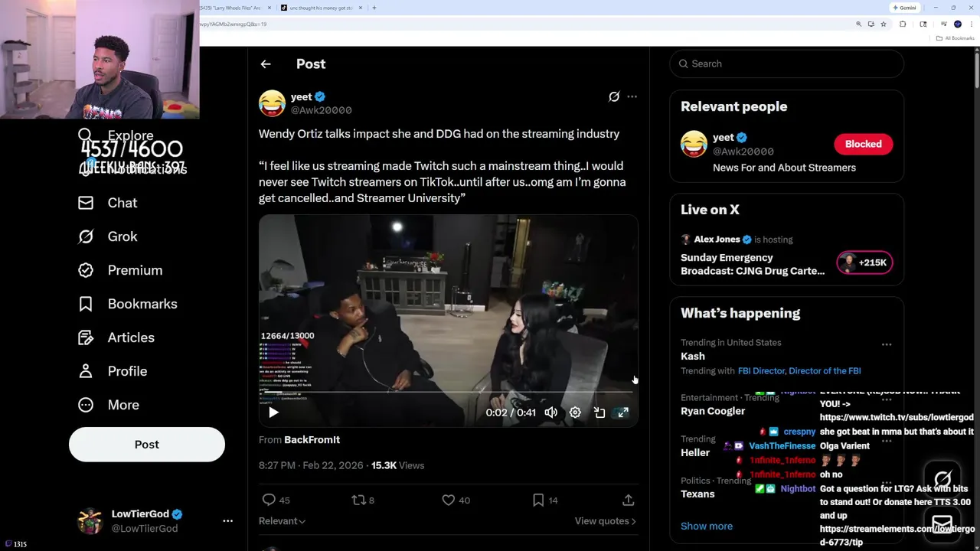980x551 pixels.
Task: Seek on the video progress bar
Action: click(448, 393)
